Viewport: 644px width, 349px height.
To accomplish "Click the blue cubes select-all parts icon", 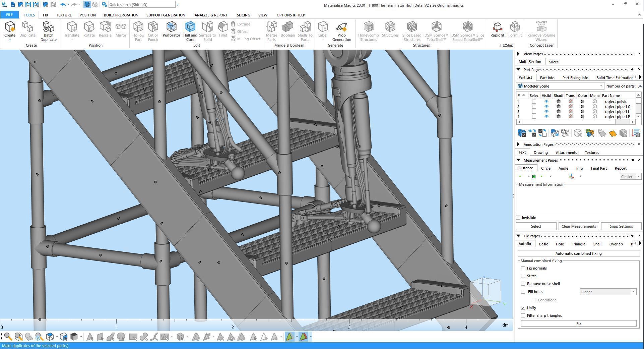I will pos(521,133).
